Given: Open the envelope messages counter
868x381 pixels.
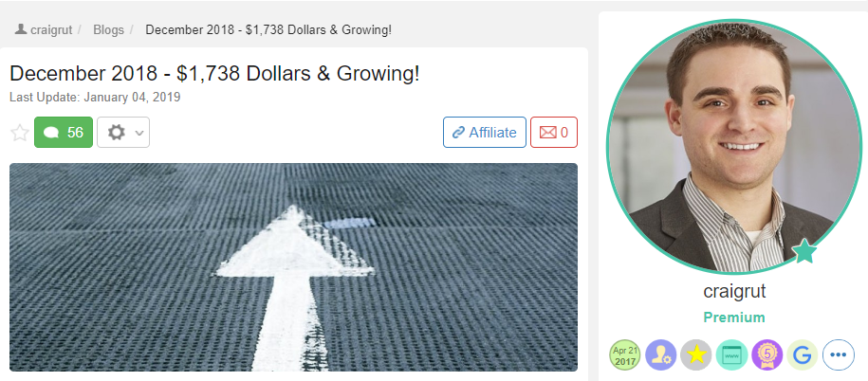Looking at the screenshot, I should coord(554,132).
